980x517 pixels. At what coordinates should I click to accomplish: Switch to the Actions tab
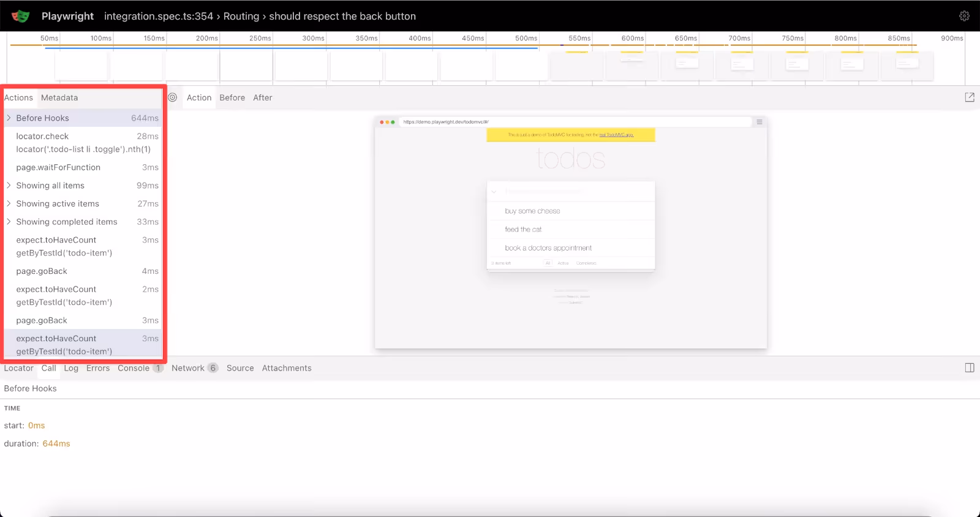[x=18, y=97]
